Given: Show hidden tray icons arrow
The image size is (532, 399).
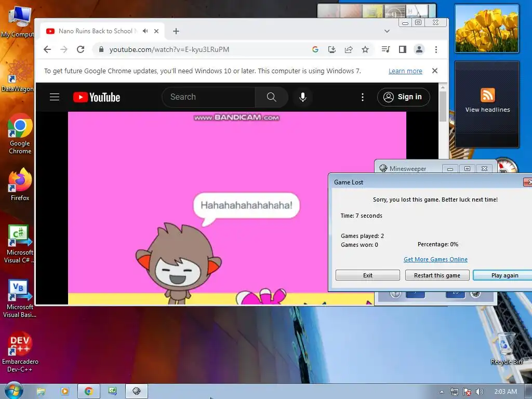Looking at the screenshot, I should click(x=442, y=392).
